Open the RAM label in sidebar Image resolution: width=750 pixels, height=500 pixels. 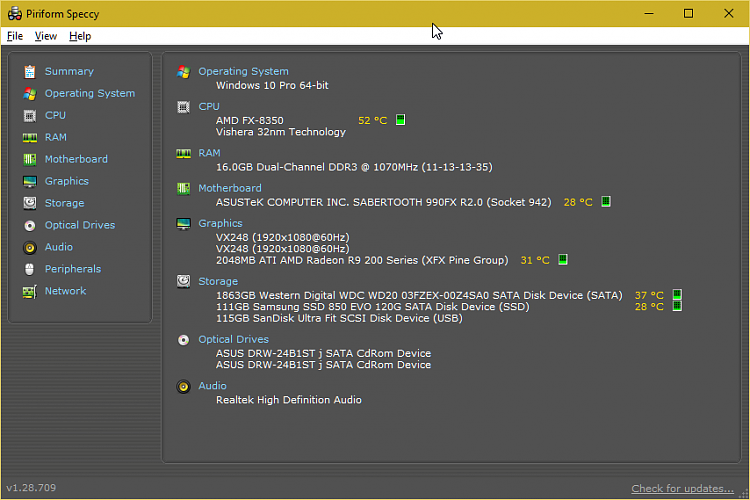[x=56, y=137]
